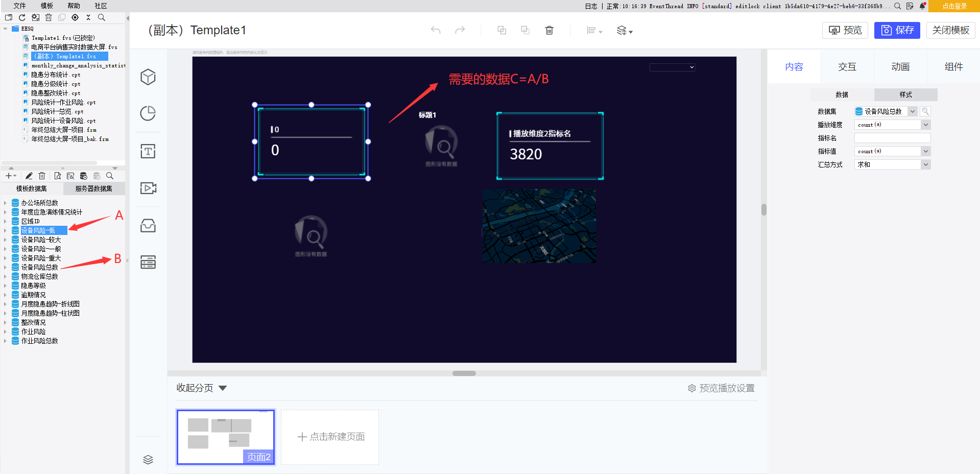Switch to the 交互 tab
980x474 pixels.
847,66
